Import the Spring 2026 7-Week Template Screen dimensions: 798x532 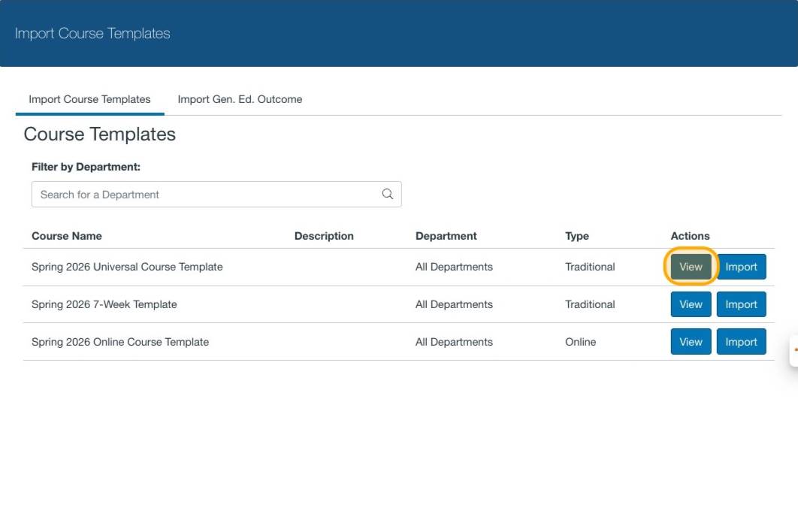point(741,304)
